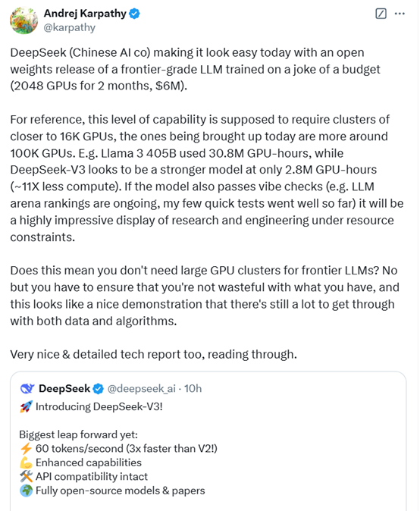Click the rocket emoji before Introducing DeepSeek-V3
This screenshot has height=511, width=420.
click(26, 406)
